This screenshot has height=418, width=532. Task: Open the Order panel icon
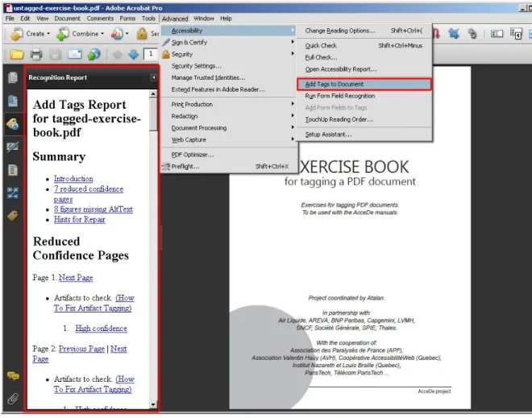click(13, 193)
